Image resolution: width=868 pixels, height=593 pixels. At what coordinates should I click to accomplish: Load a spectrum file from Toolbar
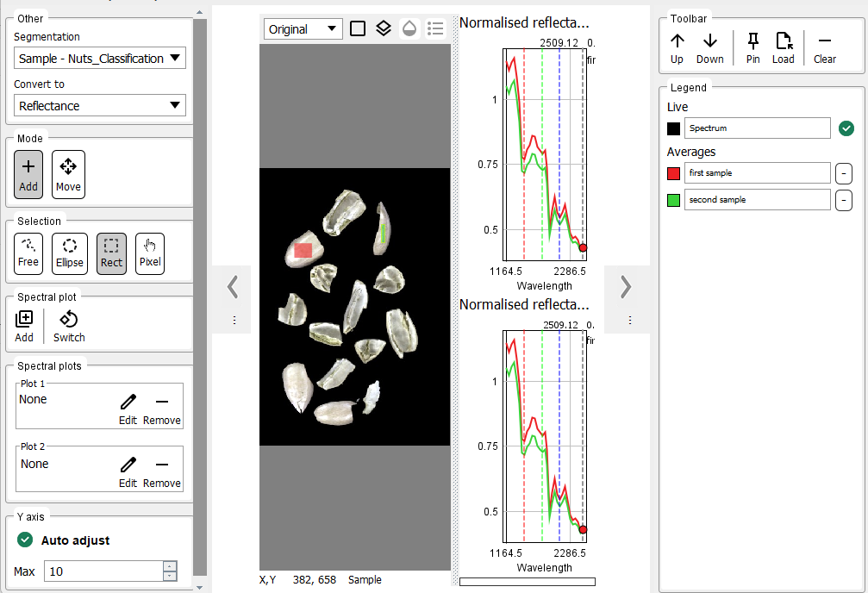click(x=783, y=48)
